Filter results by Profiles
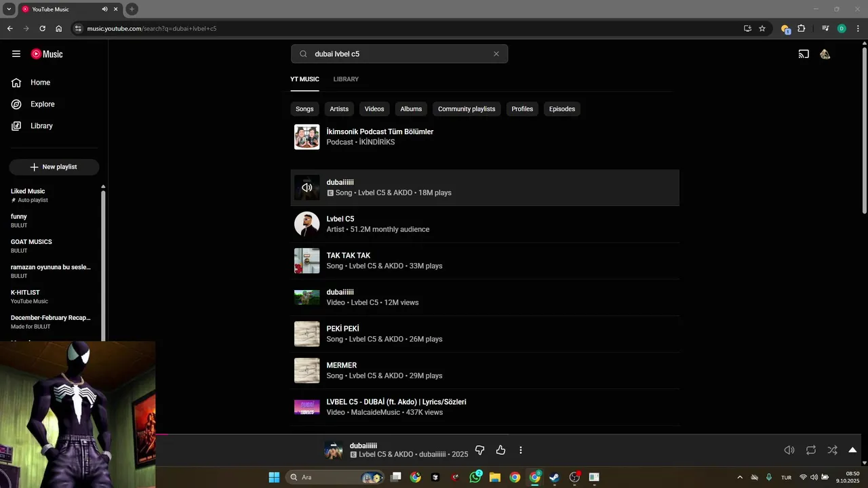The image size is (868, 488). 522,109
